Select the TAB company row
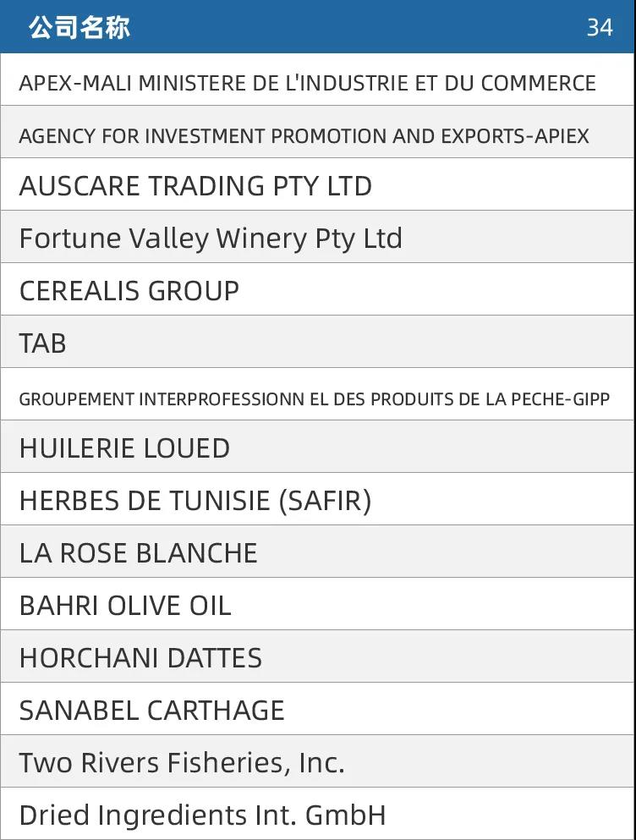The image size is (636, 840). click(318, 342)
